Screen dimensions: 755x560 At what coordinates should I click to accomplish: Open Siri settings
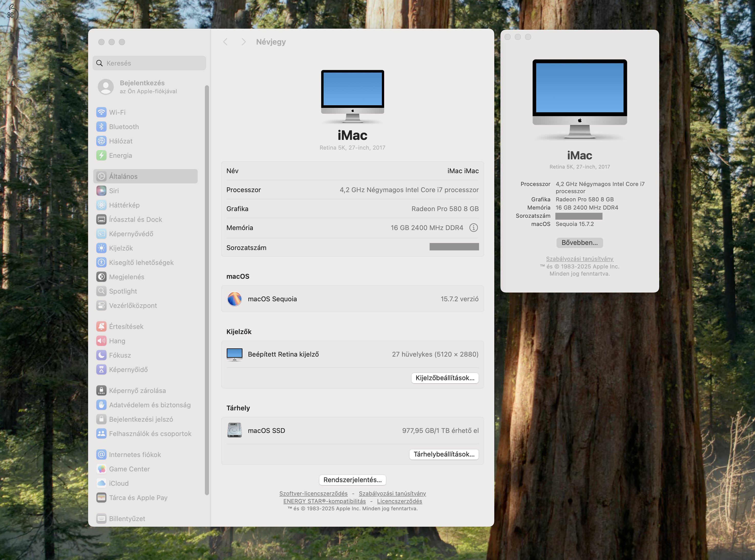(x=114, y=191)
